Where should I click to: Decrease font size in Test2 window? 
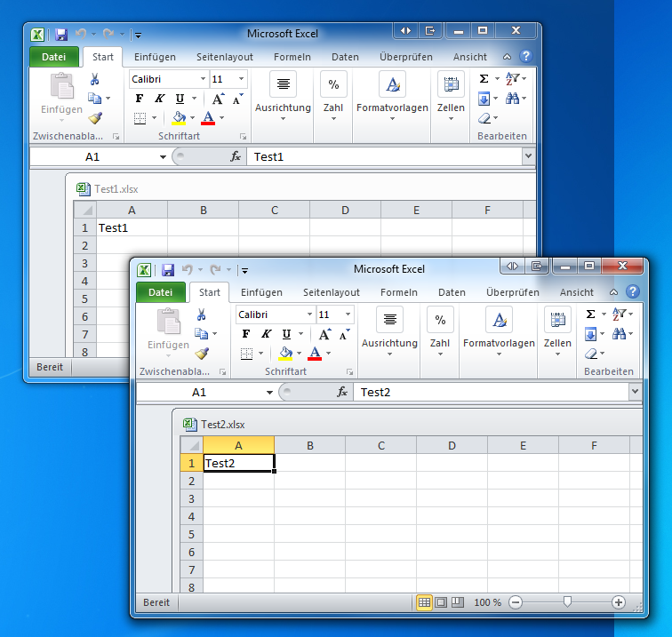click(345, 334)
